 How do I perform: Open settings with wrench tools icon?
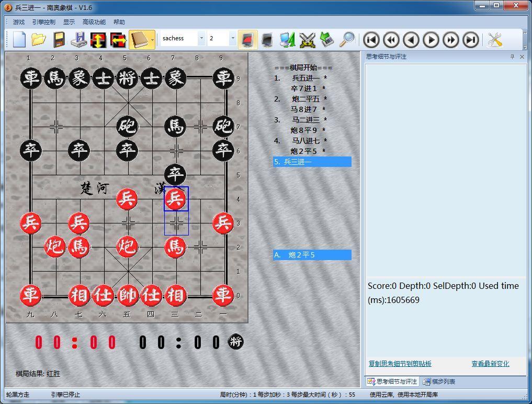pos(494,40)
